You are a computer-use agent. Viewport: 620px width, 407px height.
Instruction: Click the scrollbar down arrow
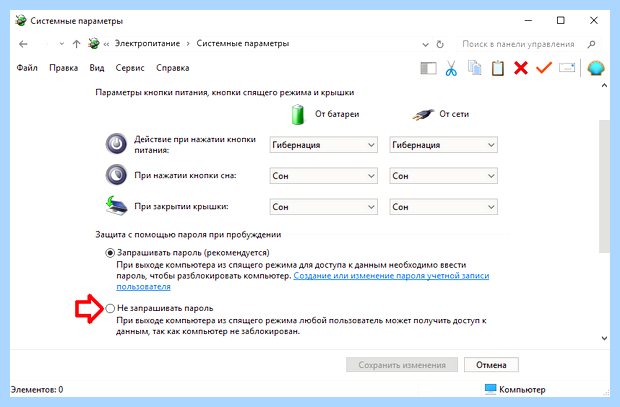pyautogui.click(x=604, y=338)
